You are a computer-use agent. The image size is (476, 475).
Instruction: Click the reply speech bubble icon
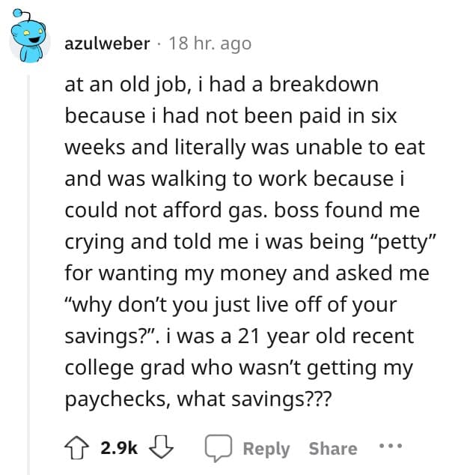point(219,448)
